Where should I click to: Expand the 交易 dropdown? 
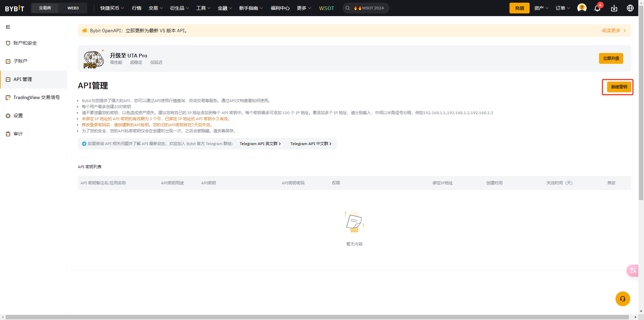coord(156,8)
